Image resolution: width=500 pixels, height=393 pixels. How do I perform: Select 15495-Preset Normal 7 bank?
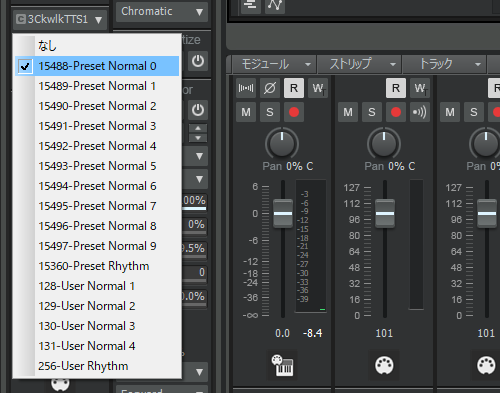click(97, 206)
